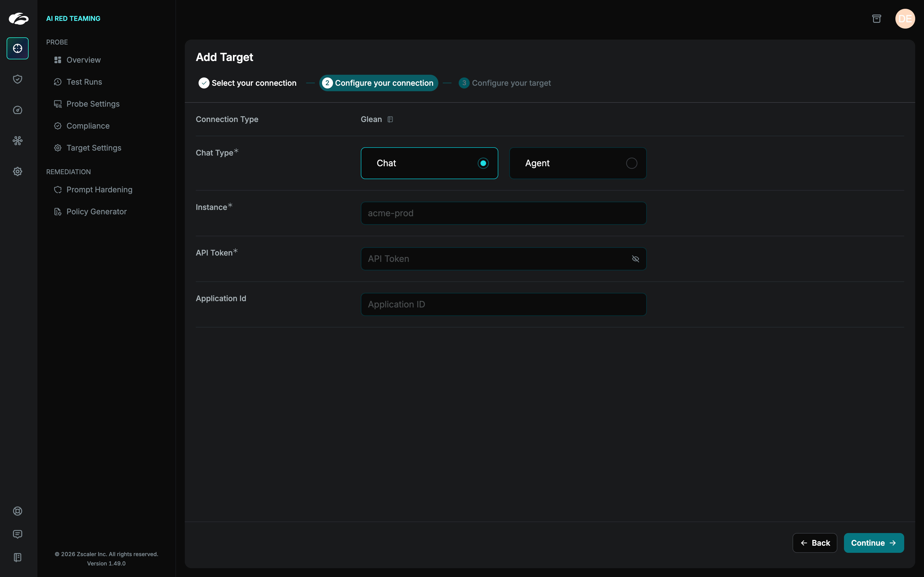Click the Continue button

[x=874, y=543]
